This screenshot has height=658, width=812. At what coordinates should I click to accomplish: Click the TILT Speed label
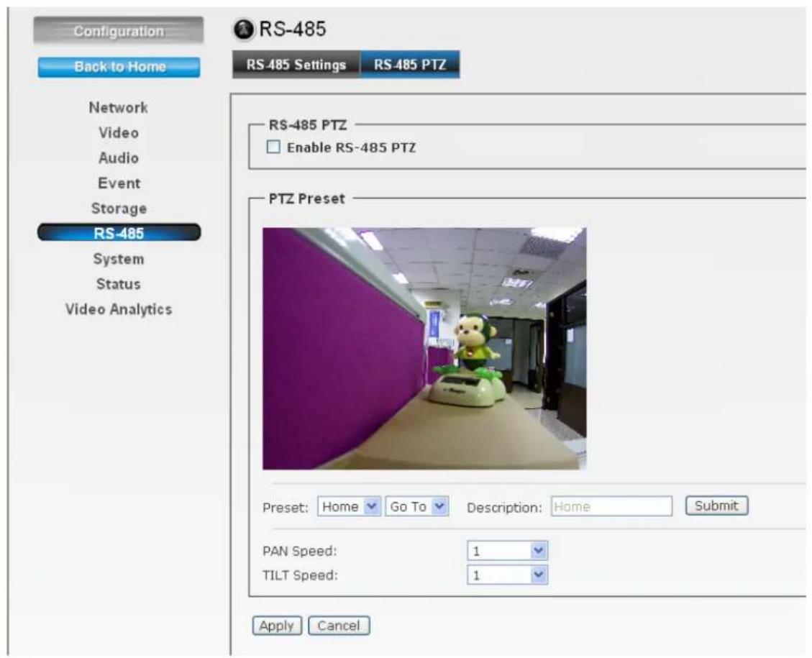300,575
